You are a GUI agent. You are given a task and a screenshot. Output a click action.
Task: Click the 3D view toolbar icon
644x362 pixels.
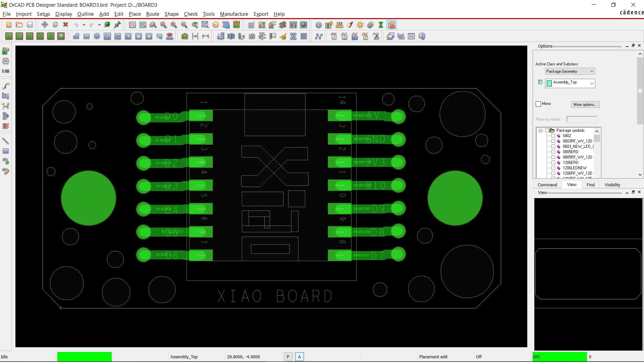point(226,25)
